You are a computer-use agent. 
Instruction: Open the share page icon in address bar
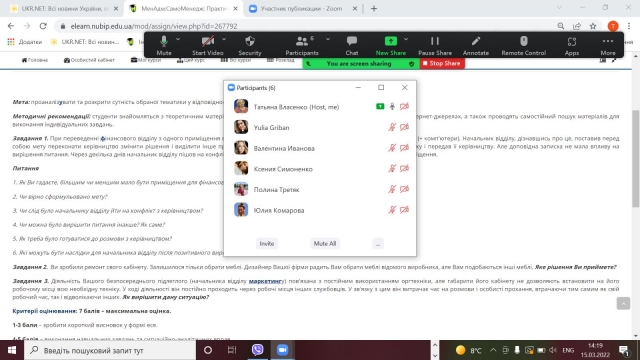click(x=577, y=26)
